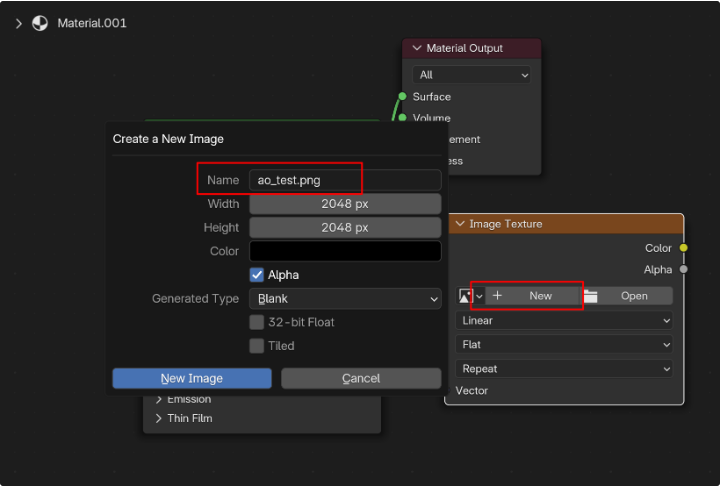This screenshot has height=487, width=720.
Task: Collapse the Material Output node
Action: pyautogui.click(x=417, y=48)
